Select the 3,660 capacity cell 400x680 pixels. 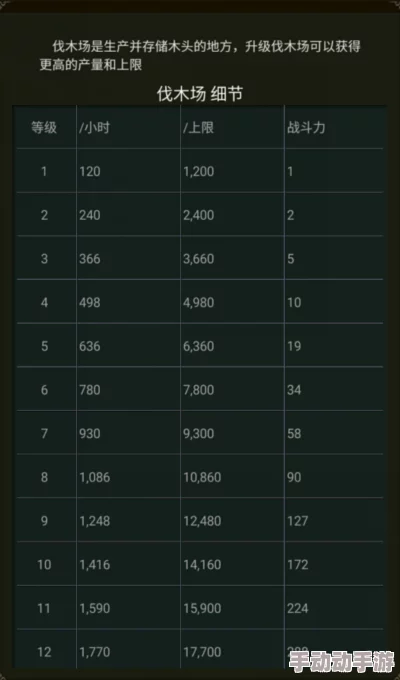[198, 259]
